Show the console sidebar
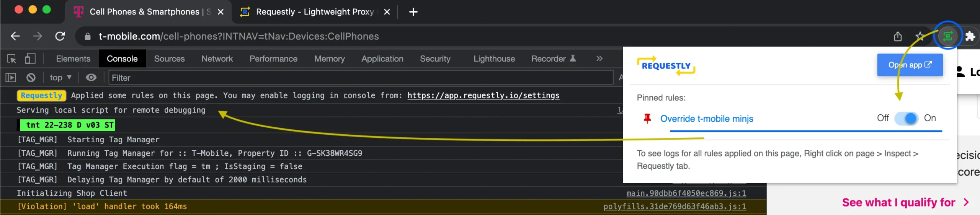Image resolution: width=980 pixels, height=215 pixels. (x=11, y=78)
